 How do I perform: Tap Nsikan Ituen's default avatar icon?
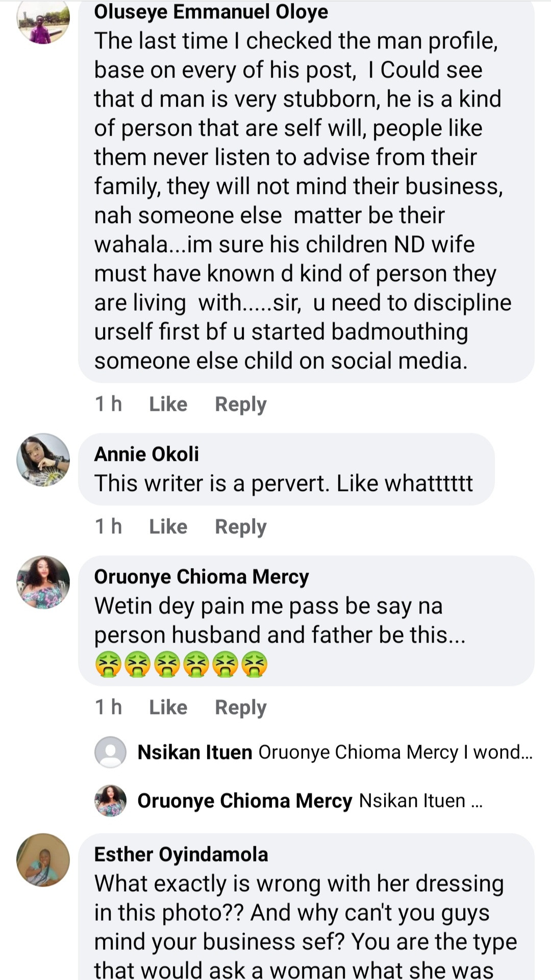coord(110,752)
